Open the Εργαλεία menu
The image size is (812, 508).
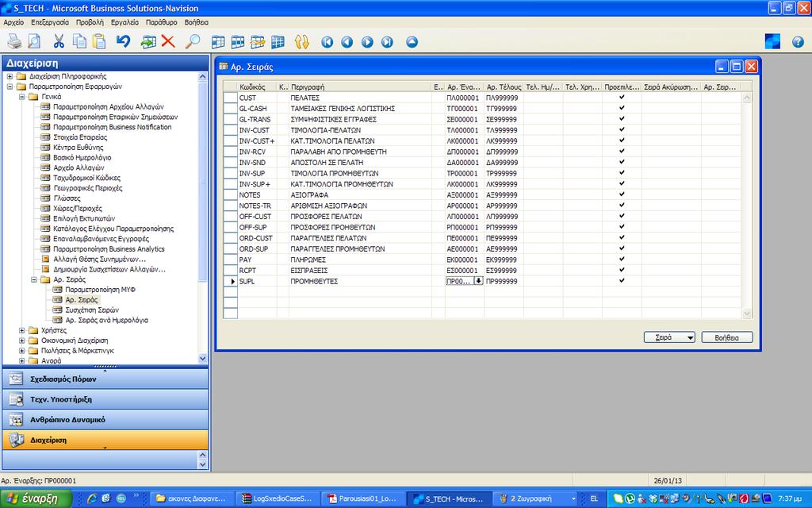124,22
